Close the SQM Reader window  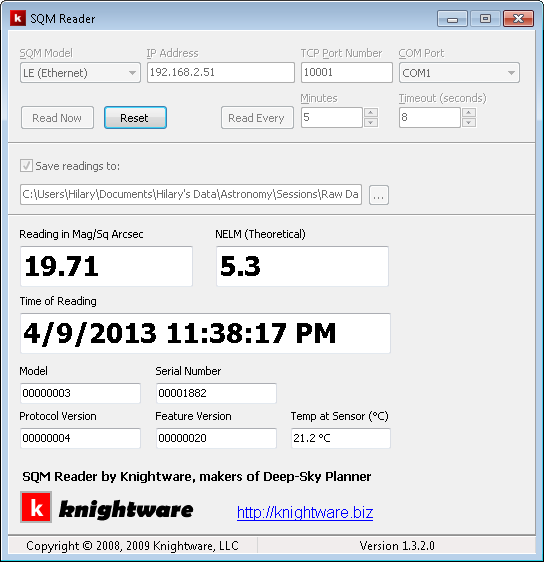pos(518,19)
